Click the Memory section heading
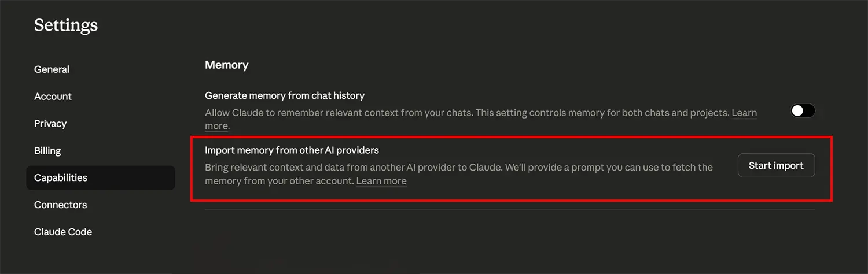 (x=226, y=65)
